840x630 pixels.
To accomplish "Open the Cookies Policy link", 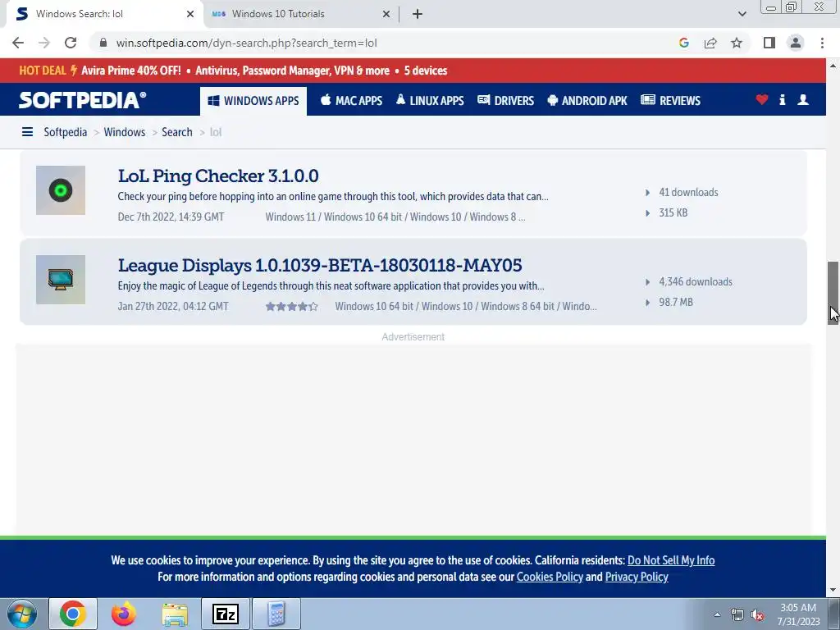I will click(x=550, y=577).
